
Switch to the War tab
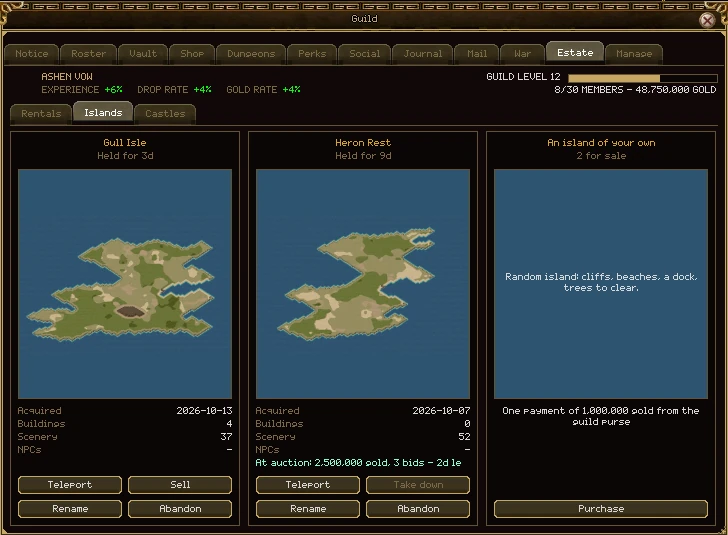point(522,54)
